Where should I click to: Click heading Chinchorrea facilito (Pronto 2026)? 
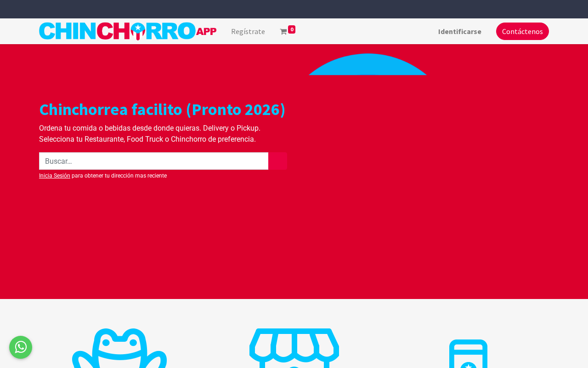pos(162,109)
